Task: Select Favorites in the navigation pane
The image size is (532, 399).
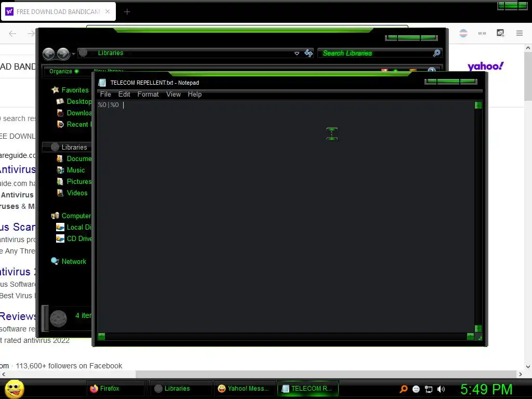Action: pos(75,90)
